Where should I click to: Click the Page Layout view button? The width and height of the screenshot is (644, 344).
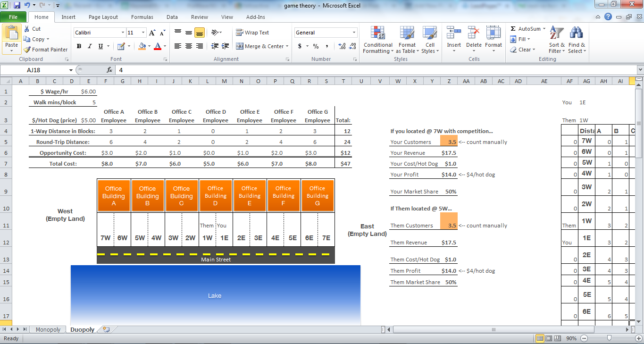[x=549, y=338]
